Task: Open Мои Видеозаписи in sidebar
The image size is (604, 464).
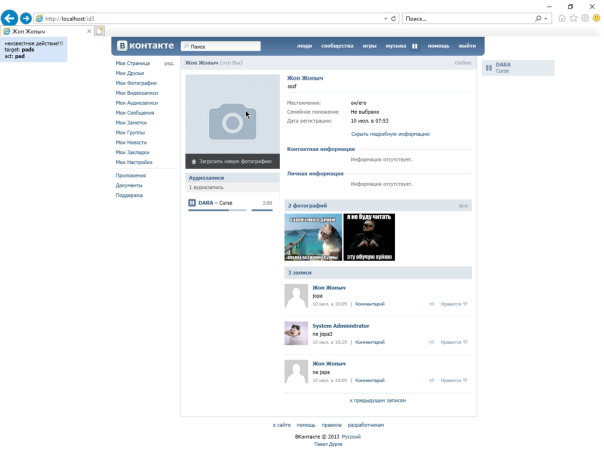Action: (137, 93)
